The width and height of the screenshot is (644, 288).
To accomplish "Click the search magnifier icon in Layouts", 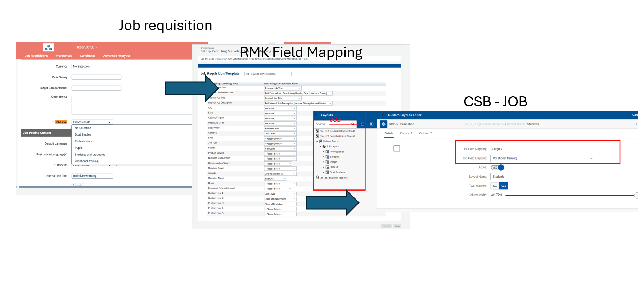I will [353, 124].
